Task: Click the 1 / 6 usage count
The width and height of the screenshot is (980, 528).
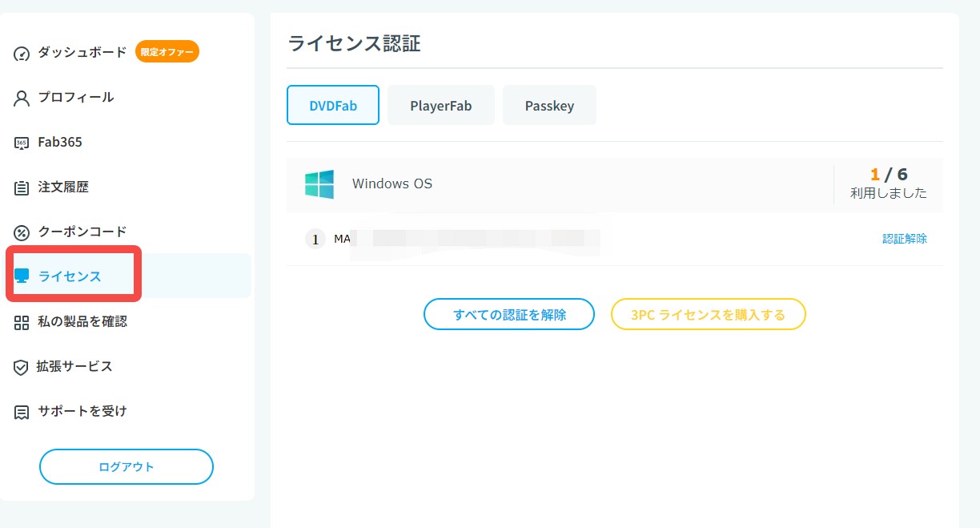Action: pos(889,175)
